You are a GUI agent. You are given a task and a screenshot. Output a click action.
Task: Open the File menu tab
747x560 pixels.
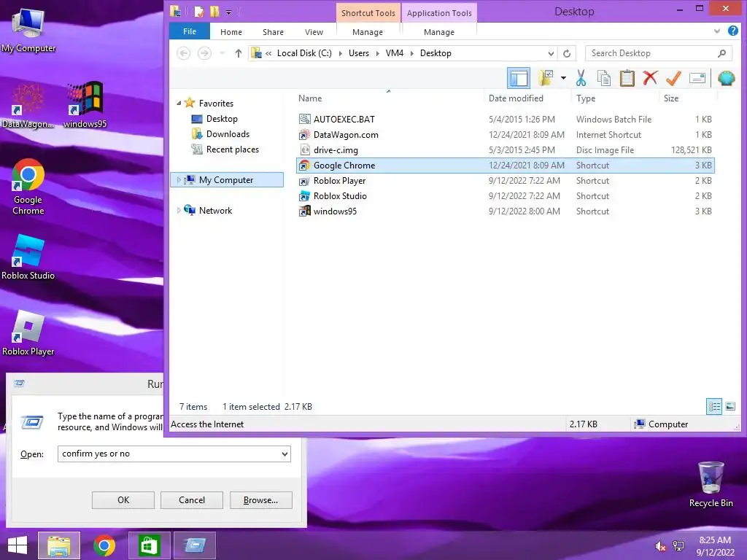pyautogui.click(x=190, y=31)
